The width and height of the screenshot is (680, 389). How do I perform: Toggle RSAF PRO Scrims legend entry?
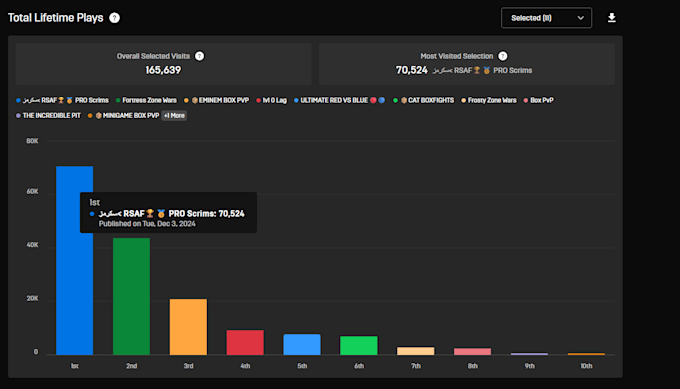(x=62, y=100)
